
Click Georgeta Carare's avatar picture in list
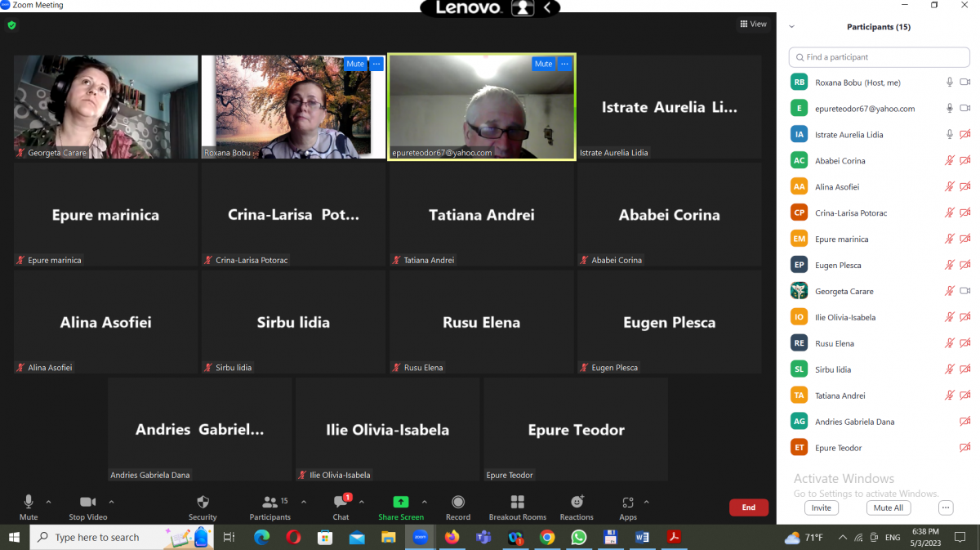[800, 291]
